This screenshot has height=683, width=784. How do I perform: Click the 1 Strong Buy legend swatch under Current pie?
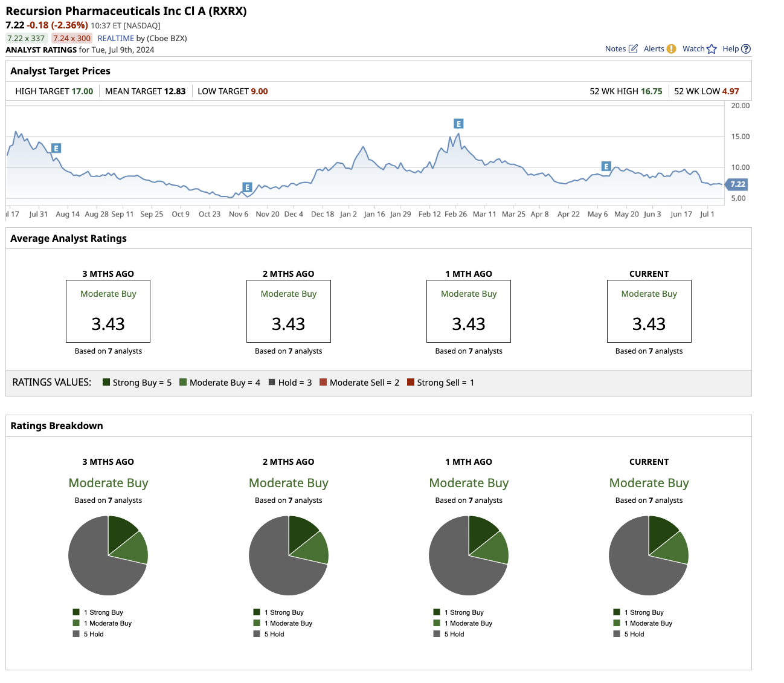click(617, 612)
